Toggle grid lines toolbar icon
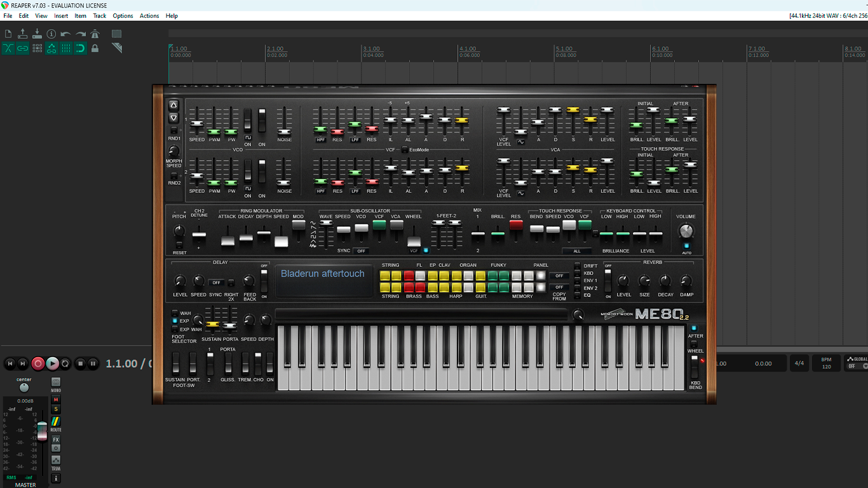 pos(66,48)
